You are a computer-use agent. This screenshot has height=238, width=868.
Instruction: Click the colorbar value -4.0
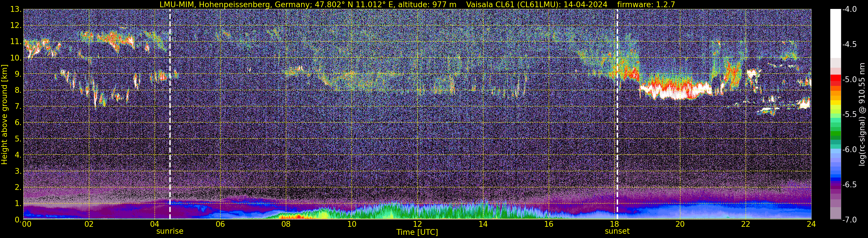850,10
